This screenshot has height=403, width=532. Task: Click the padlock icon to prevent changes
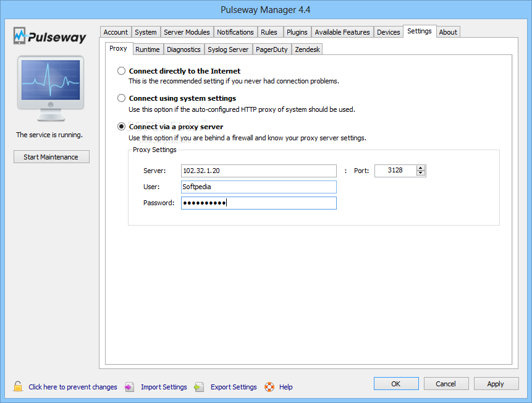click(18, 386)
